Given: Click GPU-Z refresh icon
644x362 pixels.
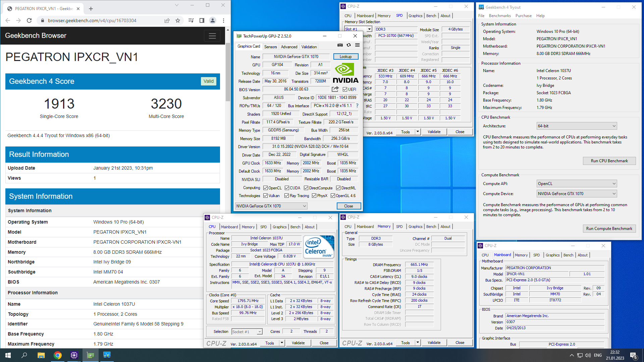Looking at the screenshot, I should pyautogui.click(x=348, y=45).
